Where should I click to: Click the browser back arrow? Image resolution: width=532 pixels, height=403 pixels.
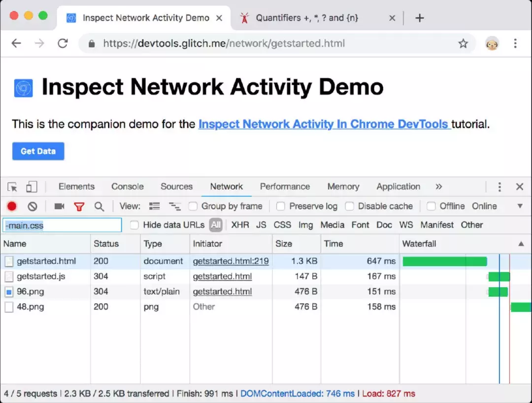tap(16, 43)
